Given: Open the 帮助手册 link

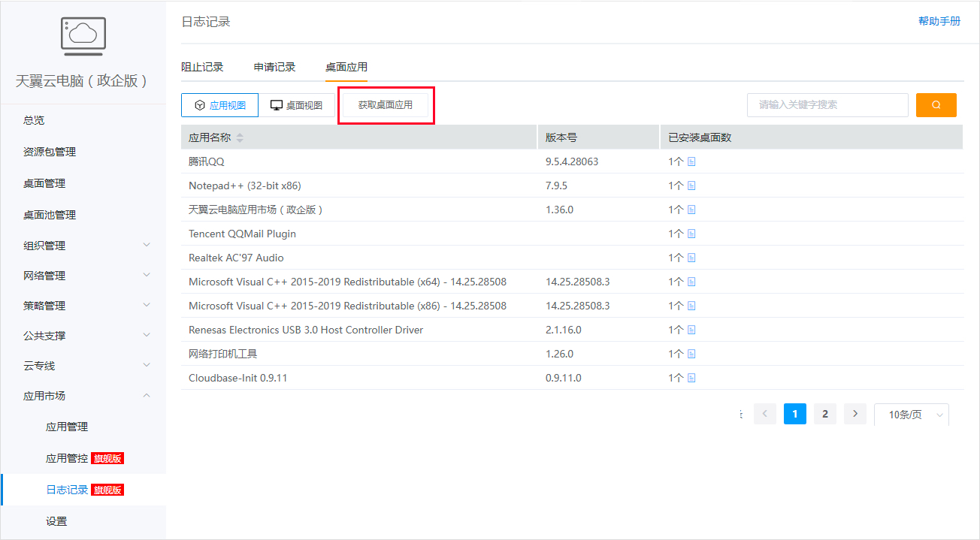Looking at the screenshot, I should click(x=939, y=21).
